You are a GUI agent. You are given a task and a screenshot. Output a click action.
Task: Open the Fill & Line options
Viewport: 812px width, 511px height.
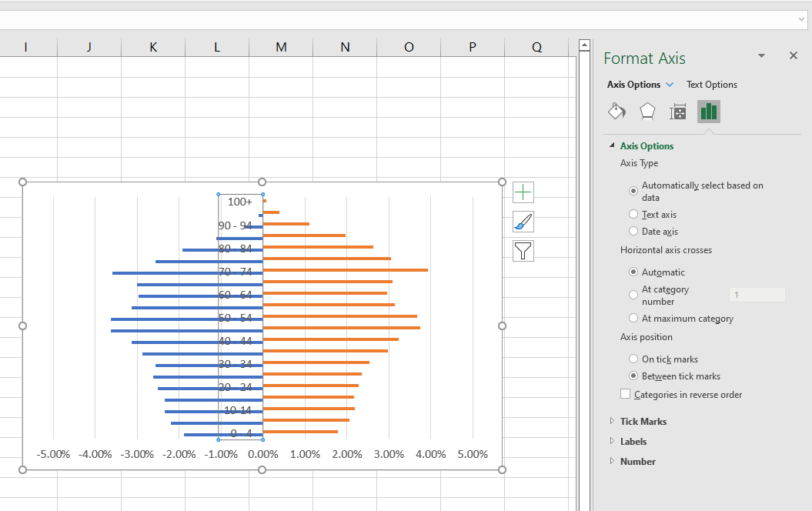pyautogui.click(x=617, y=112)
